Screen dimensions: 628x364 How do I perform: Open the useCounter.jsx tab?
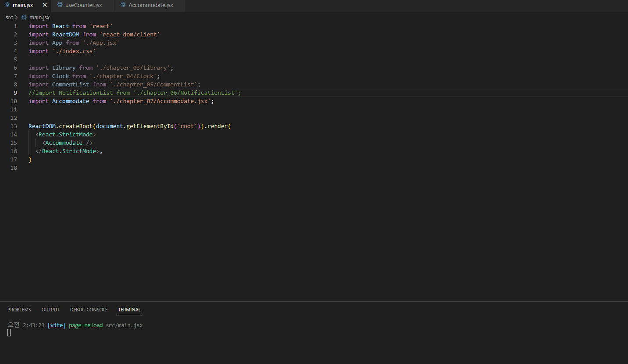(83, 5)
